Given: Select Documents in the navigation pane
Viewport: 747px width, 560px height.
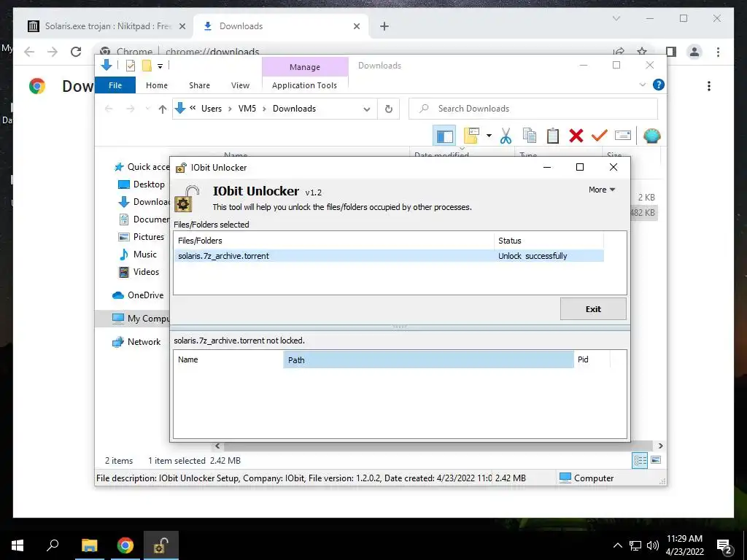Looking at the screenshot, I should tap(144, 219).
